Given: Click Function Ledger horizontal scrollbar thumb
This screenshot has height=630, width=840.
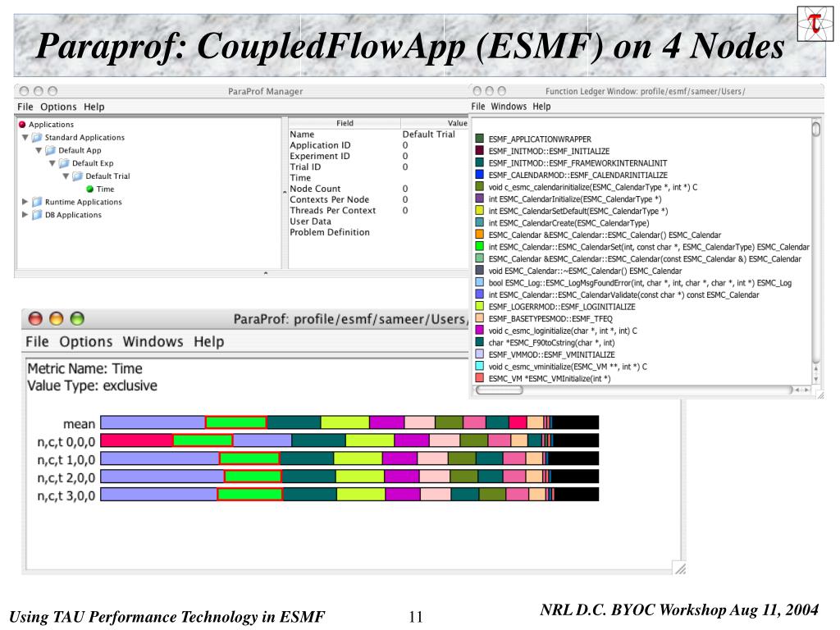Looking at the screenshot, I should [x=499, y=390].
